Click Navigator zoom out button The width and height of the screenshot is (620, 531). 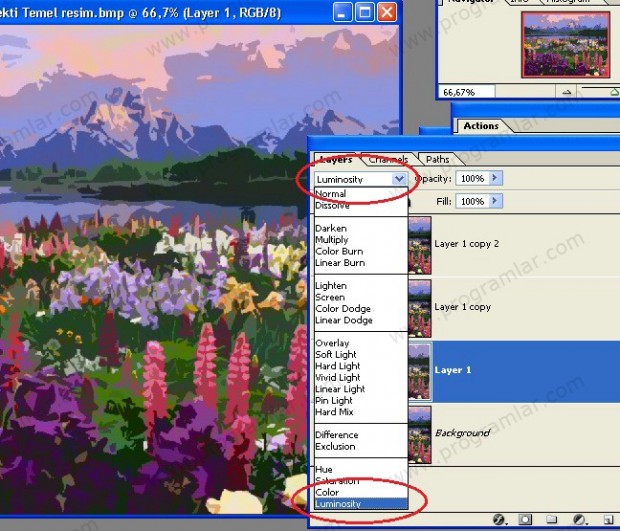point(567,92)
